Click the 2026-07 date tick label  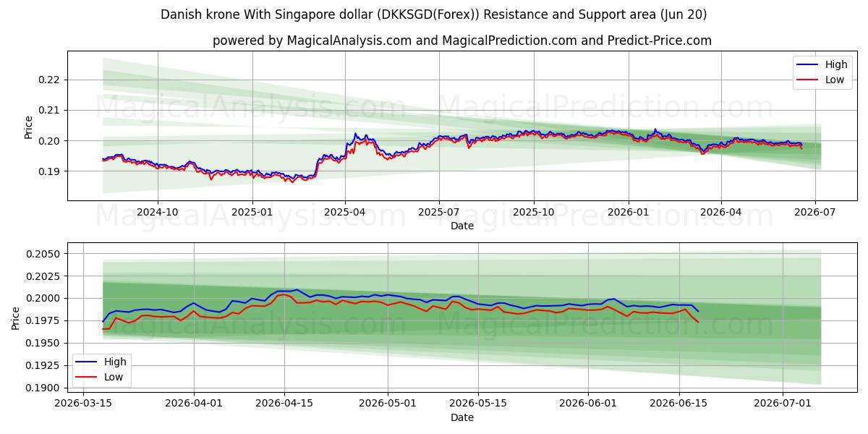[x=815, y=212]
